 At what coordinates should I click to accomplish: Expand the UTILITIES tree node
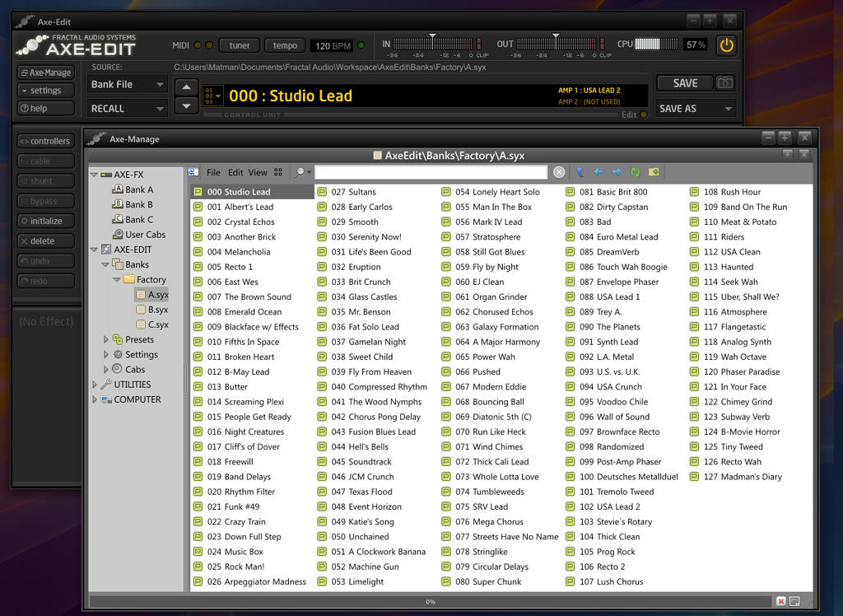point(95,385)
